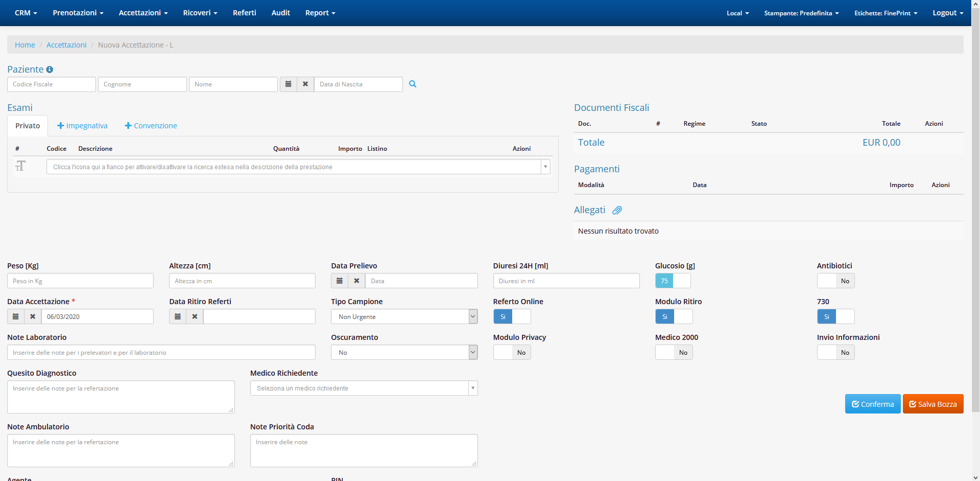This screenshot has width=980, height=481.
Task: Click the Salva Bozza button
Action: click(x=933, y=404)
